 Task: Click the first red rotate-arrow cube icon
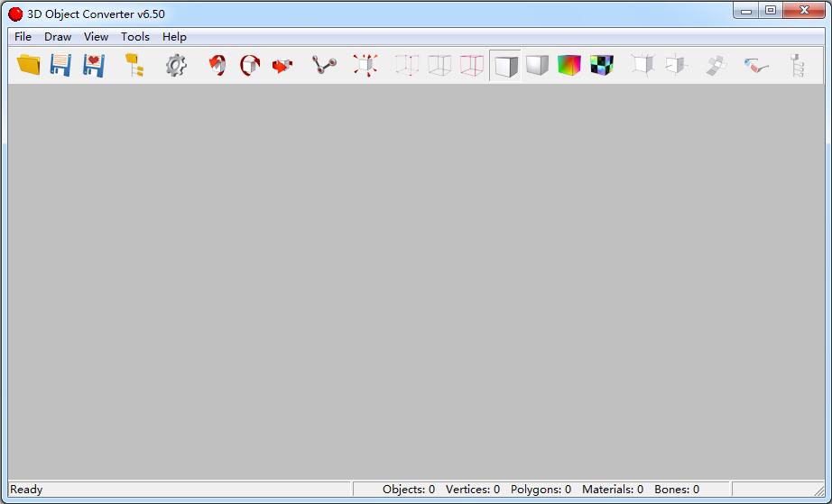(217, 65)
